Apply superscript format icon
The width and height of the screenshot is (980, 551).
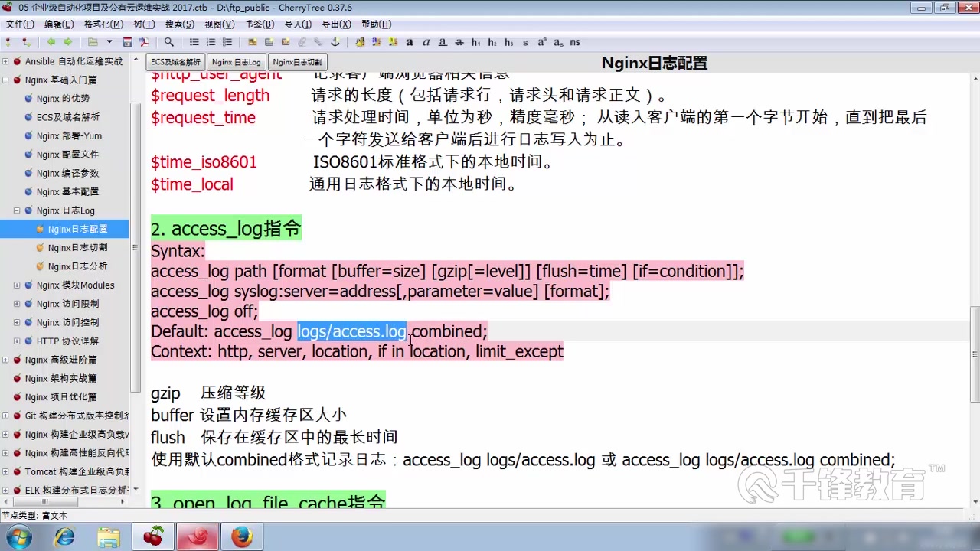[542, 42]
